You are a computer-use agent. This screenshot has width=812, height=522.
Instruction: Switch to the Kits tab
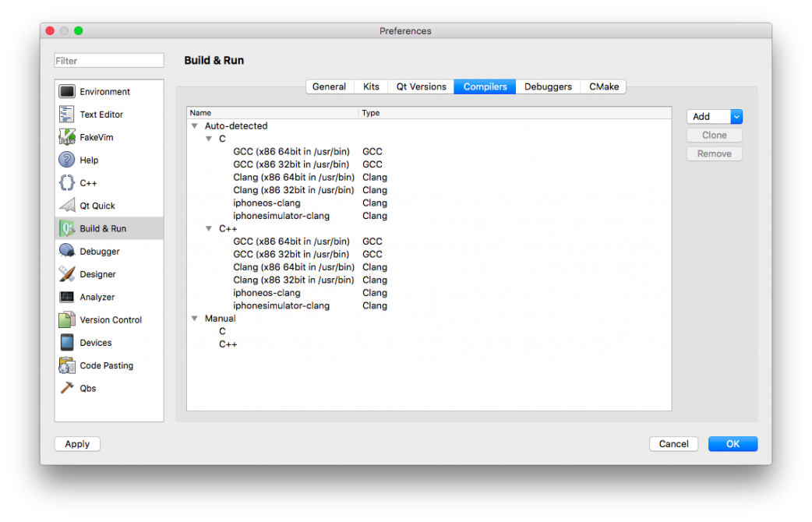pos(371,86)
